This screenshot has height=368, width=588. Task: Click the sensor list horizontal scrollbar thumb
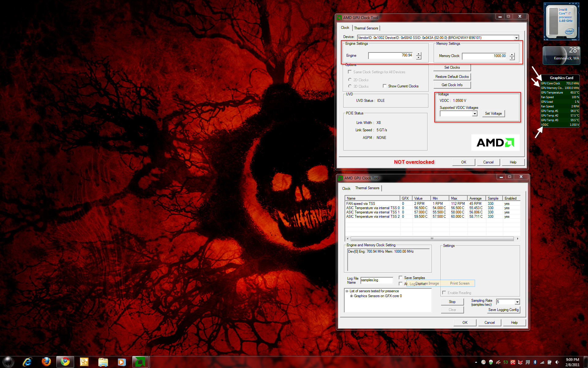click(x=432, y=239)
